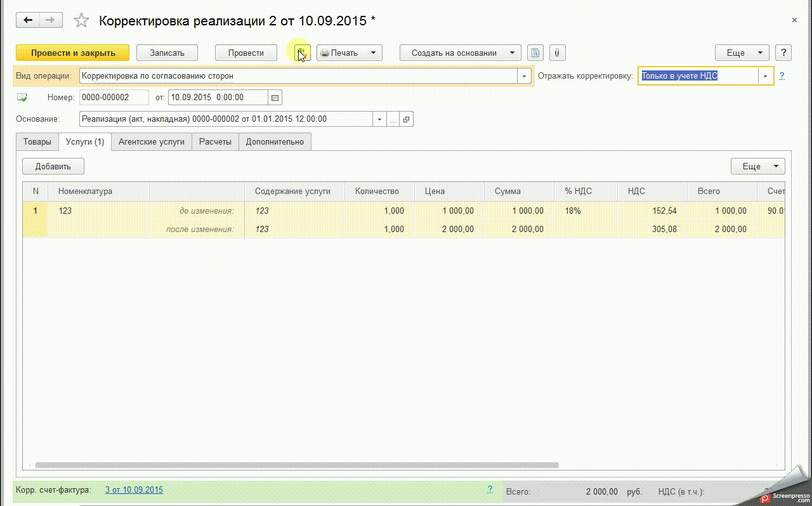
Task: Select the VAT cell 152,54
Action: click(652, 211)
